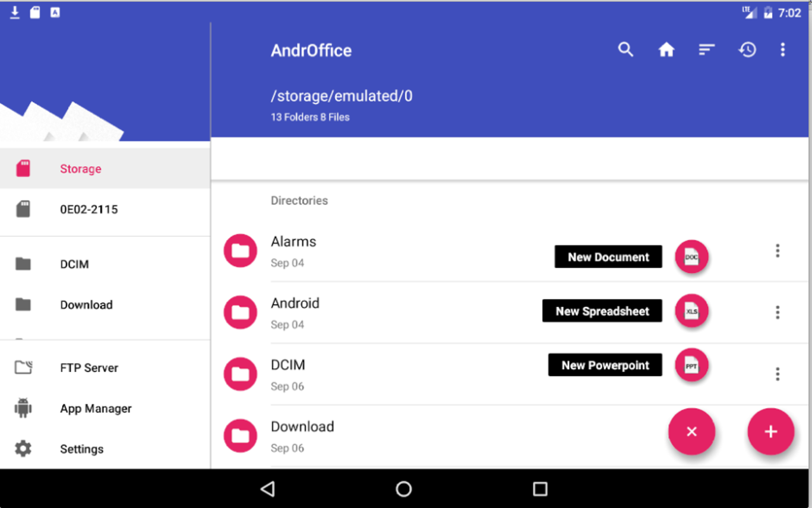
Task: Select Storage in the sidebar
Action: pyautogui.click(x=105, y=168)
